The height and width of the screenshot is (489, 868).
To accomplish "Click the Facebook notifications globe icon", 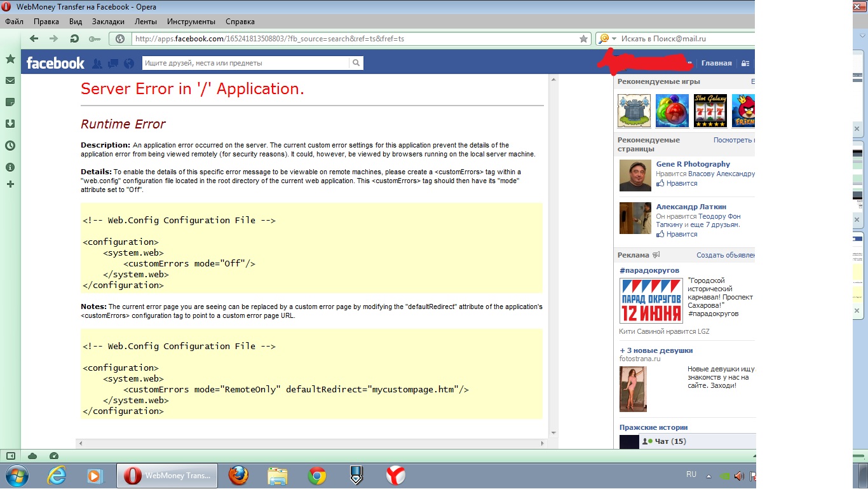I will click(x=129, y=63).
